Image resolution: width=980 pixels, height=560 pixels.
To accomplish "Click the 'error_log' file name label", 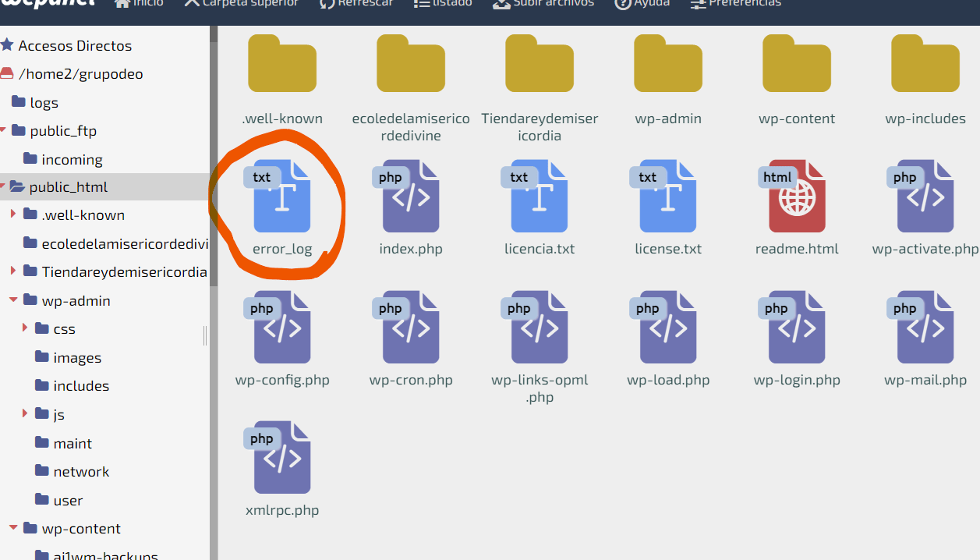I will click(282, 250).
